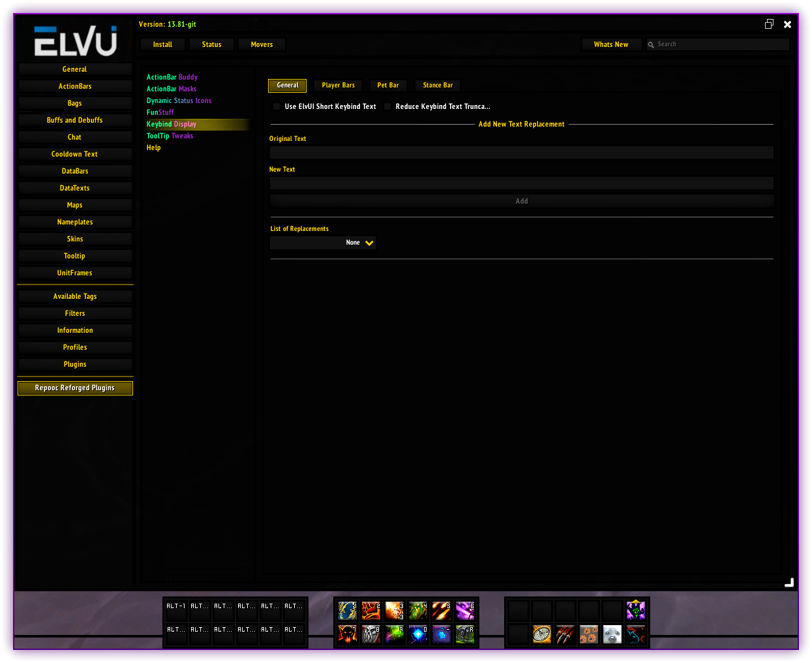
Task: Open the Skins category
Action: pos(75,239)
